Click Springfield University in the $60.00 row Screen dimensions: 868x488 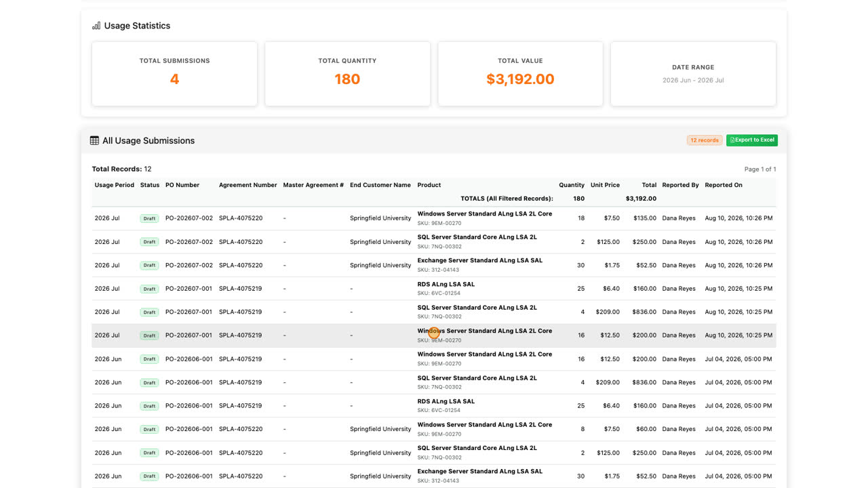point(380,429)
